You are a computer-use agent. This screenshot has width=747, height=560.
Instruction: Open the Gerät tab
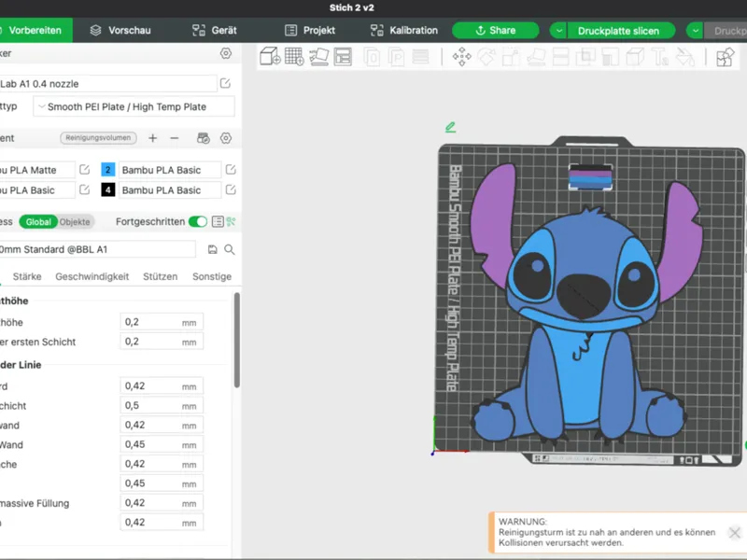tap(215, 31)
